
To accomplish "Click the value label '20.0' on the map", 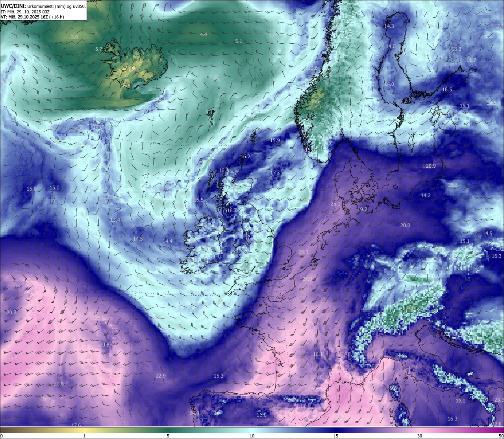I will 405,226.
